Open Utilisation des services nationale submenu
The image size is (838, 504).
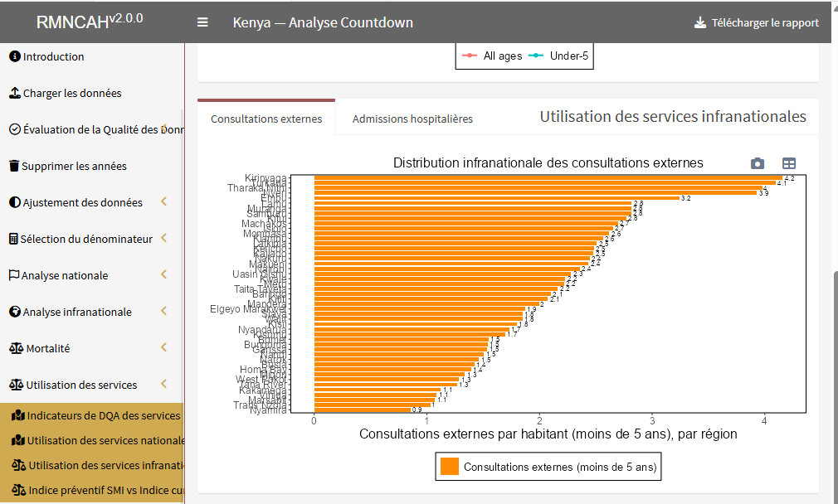(105, 440)
